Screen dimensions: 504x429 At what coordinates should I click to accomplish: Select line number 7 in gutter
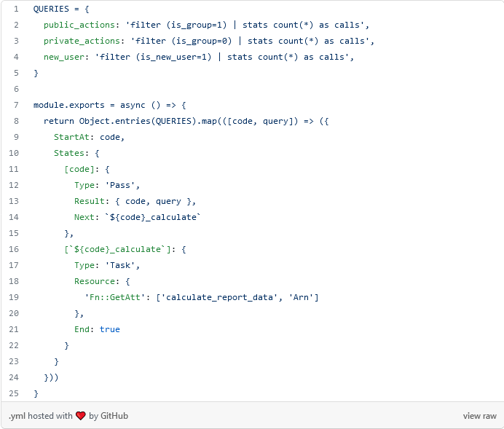point(15,105)
